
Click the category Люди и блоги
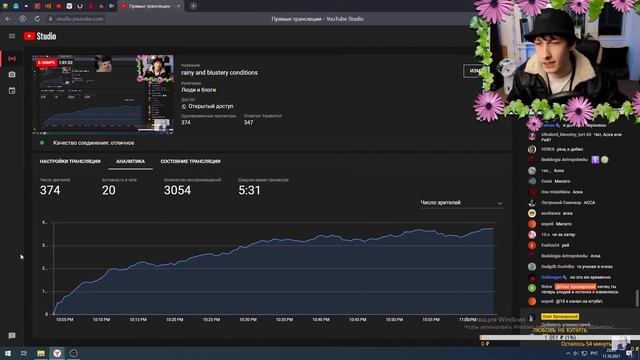(x=198, y=90)
